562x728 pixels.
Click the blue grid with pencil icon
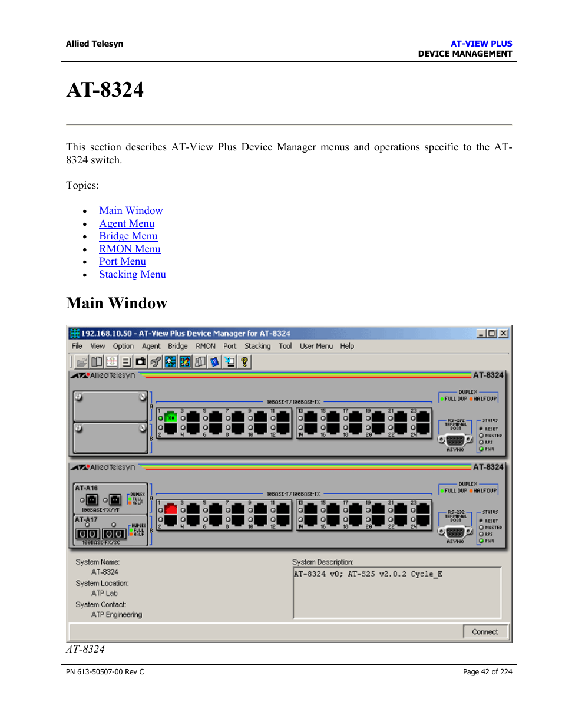coord(185,362)
